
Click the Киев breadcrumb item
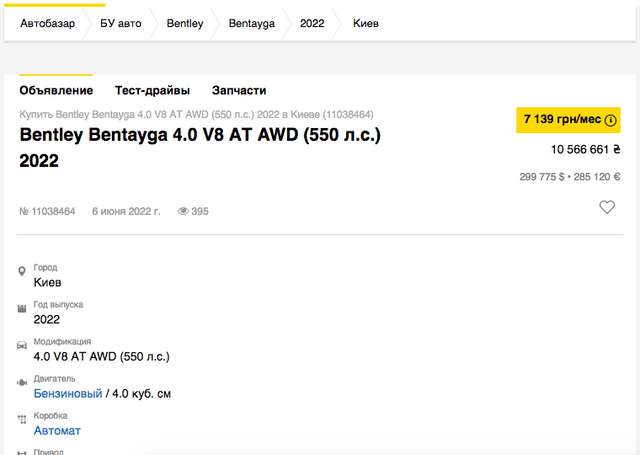click(366, 23)
